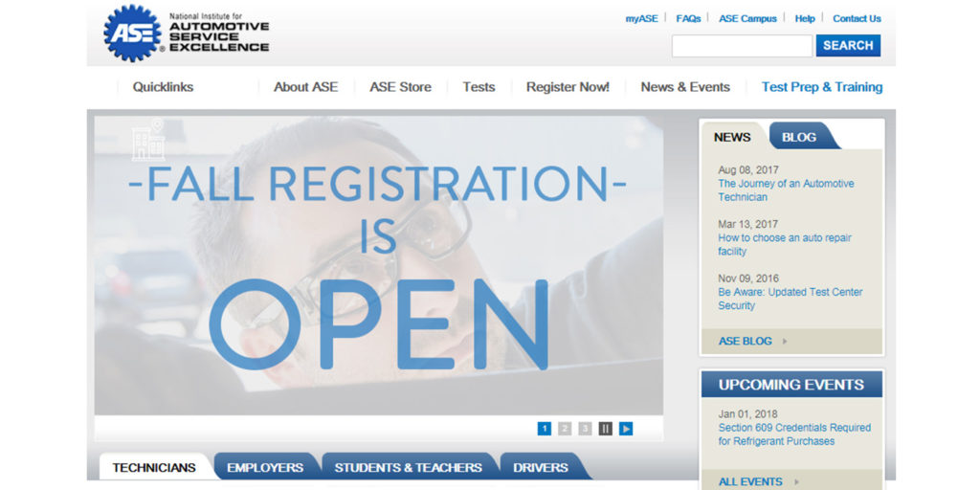Switch to the BLOG tab
Image resolution: width=980 pixels, height=490 pixels.
799,137
